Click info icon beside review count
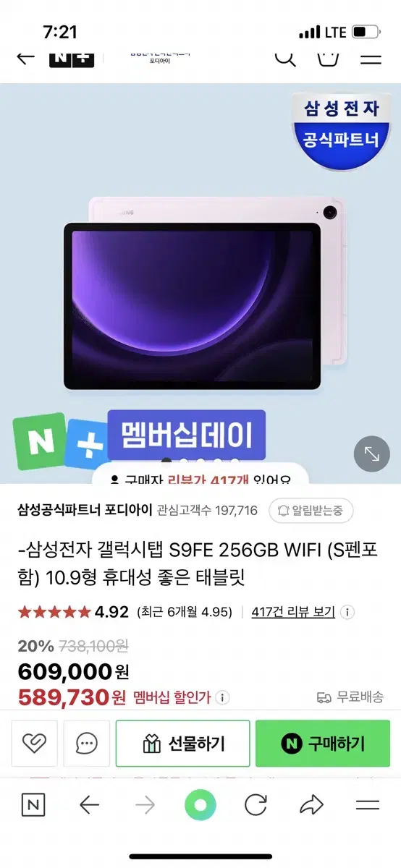The width and height of the screenshot is (401, 868). click(x=347, y=612)
